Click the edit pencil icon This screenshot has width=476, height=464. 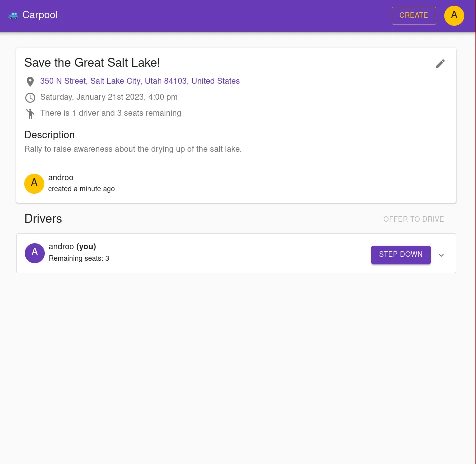click(x=440, y=64)
